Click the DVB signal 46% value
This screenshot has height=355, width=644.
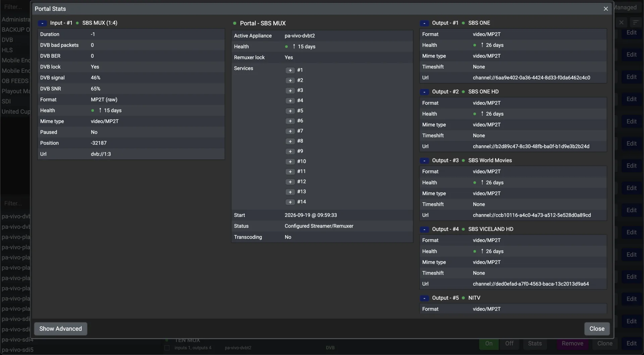95,78
